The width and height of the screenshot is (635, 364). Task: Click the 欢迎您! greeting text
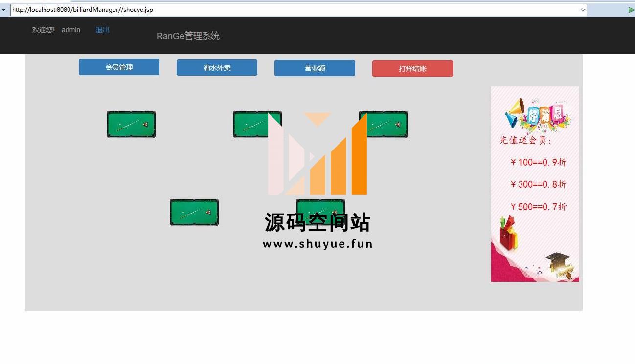pos(44,30)
